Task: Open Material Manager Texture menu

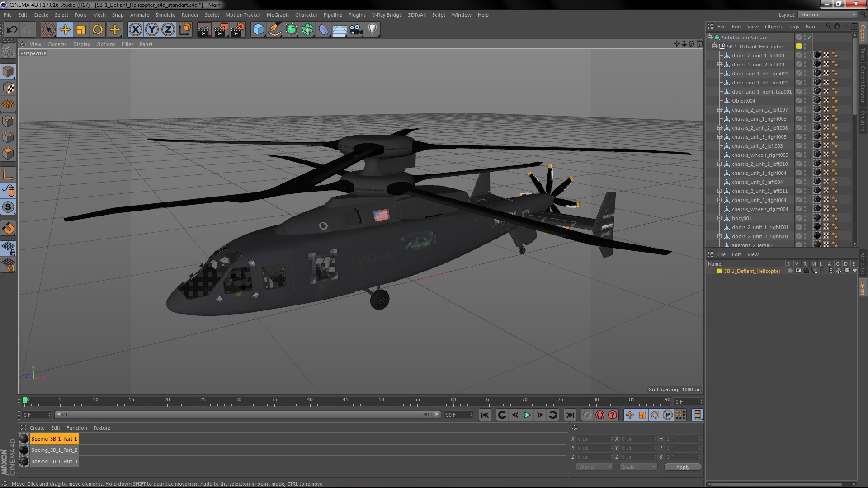Action: tap(101, 428)
